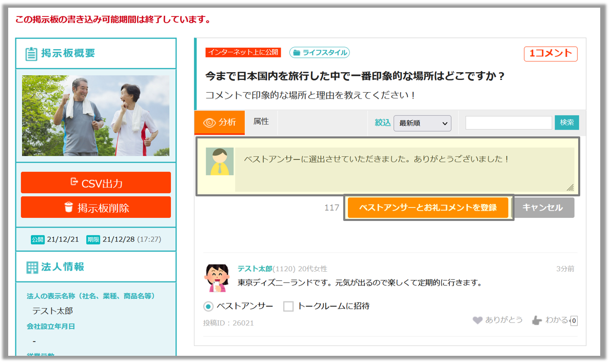Click the 3分前 timestamp
This screenshot has width=611, height=364.
565,269
